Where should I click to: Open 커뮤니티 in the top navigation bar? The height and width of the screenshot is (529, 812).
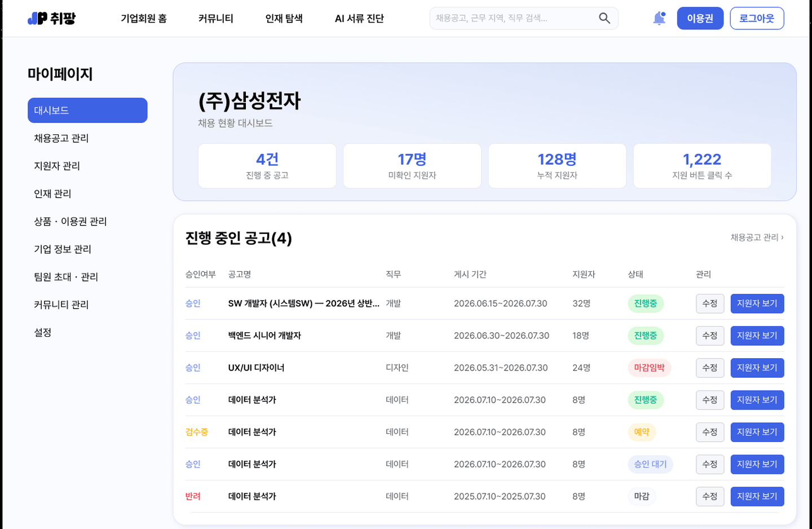216,19
